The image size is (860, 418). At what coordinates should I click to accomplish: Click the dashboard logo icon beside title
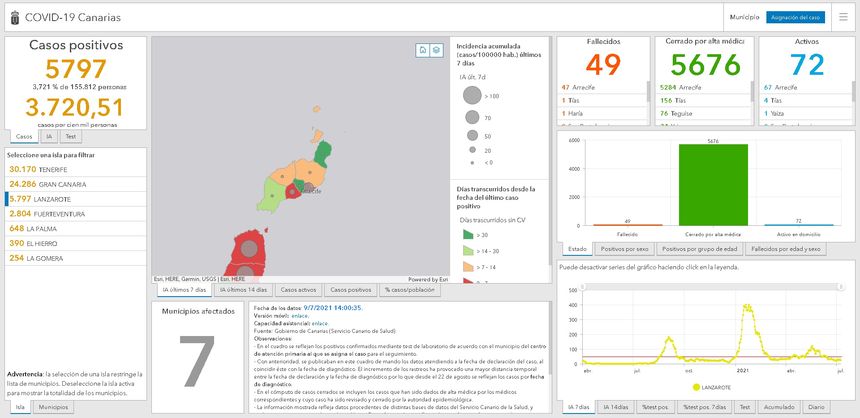coord(13,18)
